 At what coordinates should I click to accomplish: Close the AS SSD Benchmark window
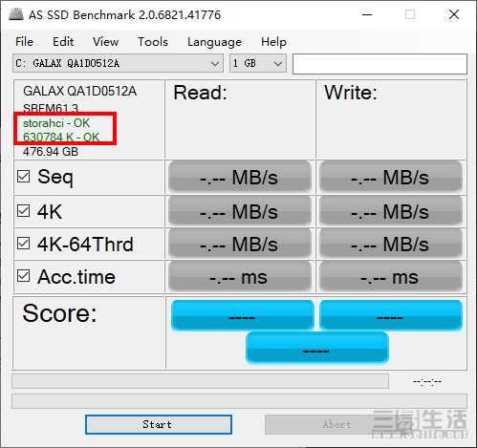click(x=454, y=14)
